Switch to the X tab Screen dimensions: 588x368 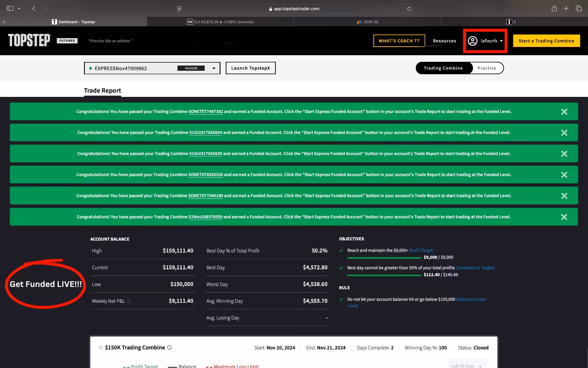(x=514, y=22)
